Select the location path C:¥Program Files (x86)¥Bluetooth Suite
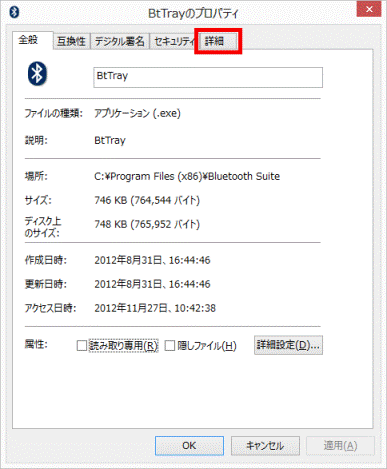The height and width of the screenshot is (469, 387). 187,176
